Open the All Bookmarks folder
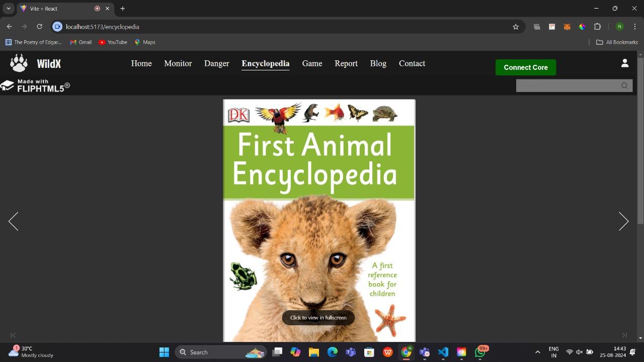This screenshot has height=362, width=644. pos(617,42)
